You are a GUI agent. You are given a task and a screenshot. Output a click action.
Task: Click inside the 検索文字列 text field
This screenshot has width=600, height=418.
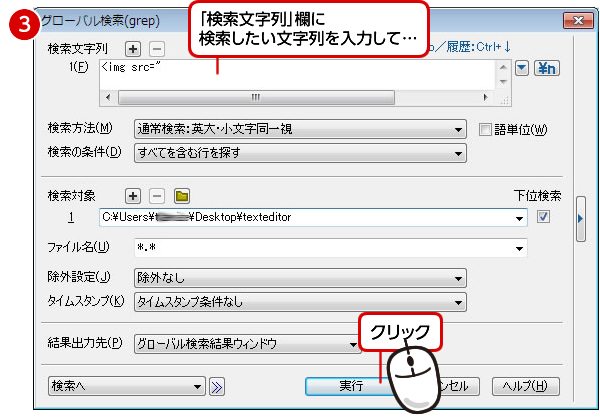coord(297,75)
